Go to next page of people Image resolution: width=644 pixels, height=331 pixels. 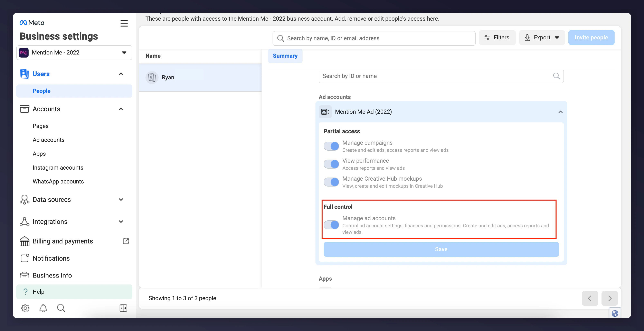pyautogui.click(x=609, y=298)
